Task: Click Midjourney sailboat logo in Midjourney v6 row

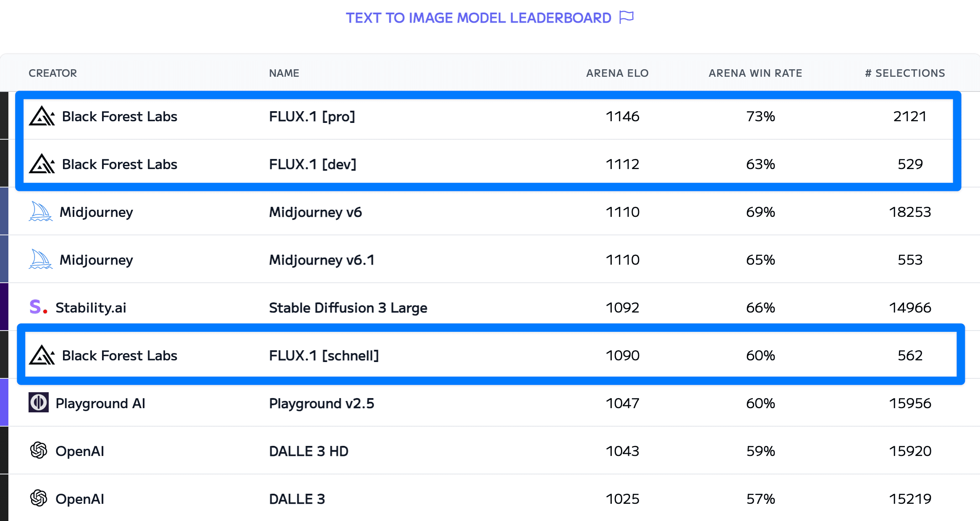Action: 40,211
